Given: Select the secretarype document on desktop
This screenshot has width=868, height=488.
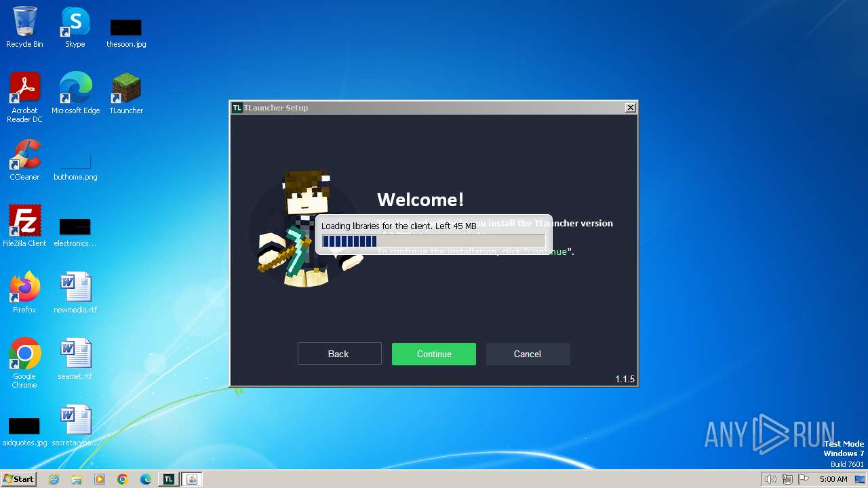Looking at the screenshot, I should pos(75,426).
